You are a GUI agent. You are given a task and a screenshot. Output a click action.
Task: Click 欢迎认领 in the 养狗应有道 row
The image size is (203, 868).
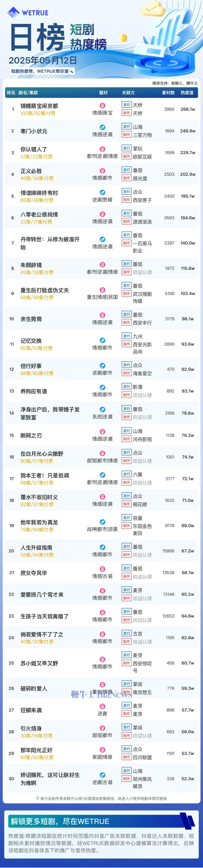142,395
